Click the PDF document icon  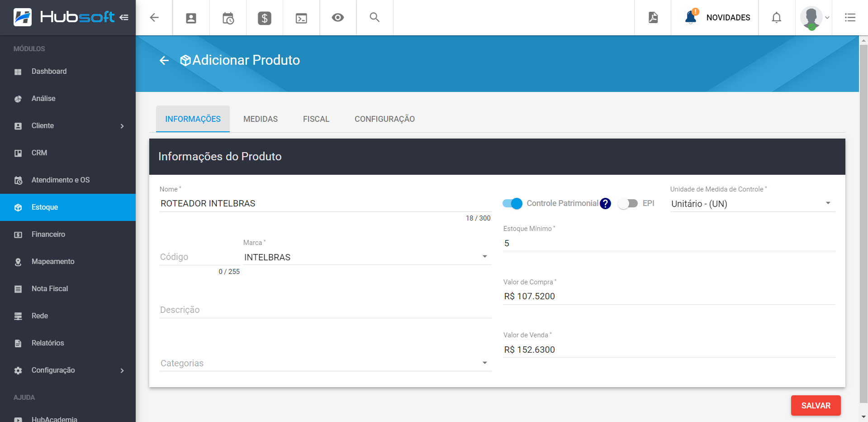[653, 18]
